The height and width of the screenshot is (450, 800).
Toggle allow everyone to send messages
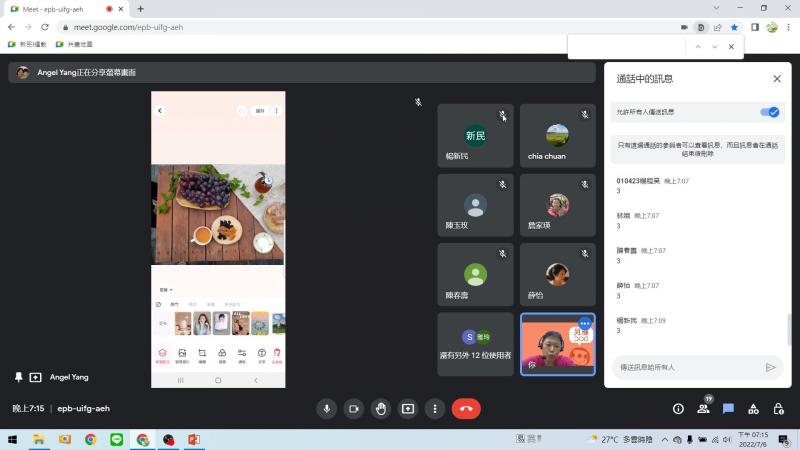(769, 113)
